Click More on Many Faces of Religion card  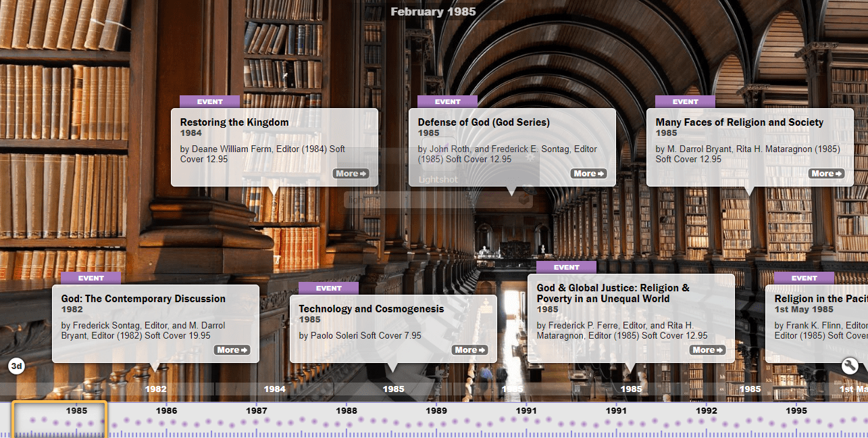827,174
